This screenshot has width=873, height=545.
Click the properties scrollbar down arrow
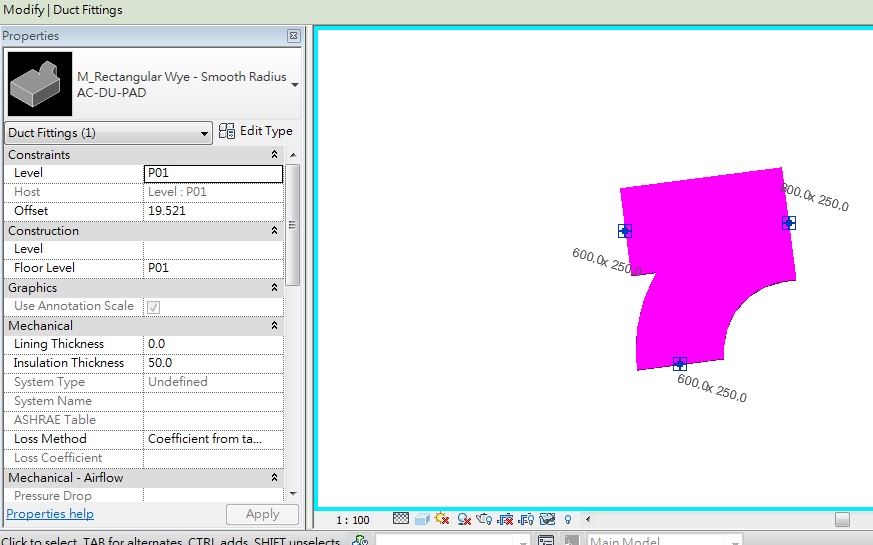coord(293,493)
